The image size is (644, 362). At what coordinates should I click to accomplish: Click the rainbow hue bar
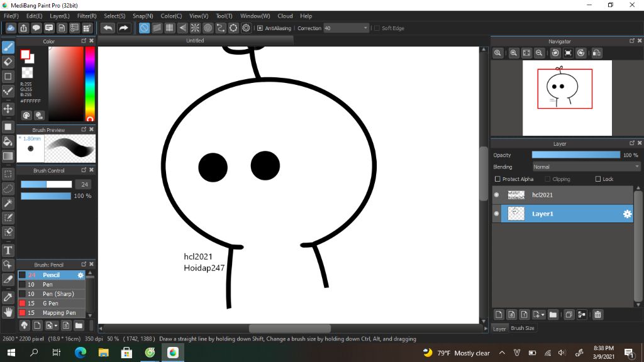pyautogui.click(x=90, y=84)
